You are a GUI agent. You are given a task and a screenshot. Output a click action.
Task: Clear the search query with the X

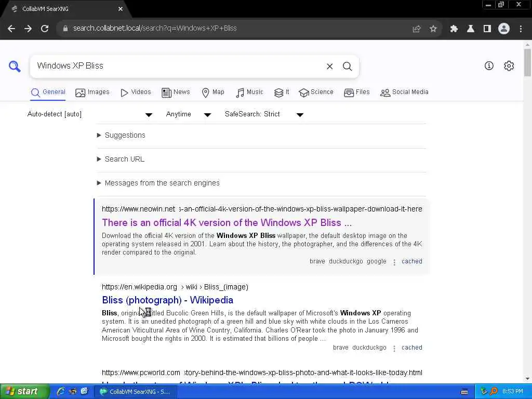tap(329, 66)
